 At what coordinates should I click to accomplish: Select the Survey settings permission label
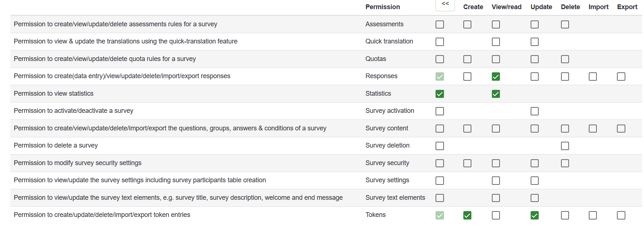pos(387,180)
